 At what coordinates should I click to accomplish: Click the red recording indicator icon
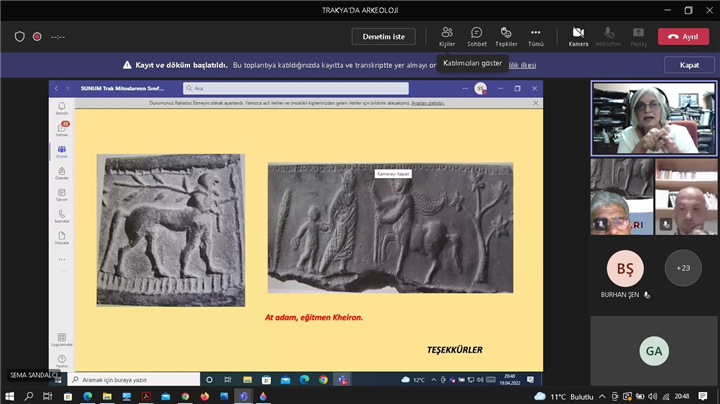37,37
